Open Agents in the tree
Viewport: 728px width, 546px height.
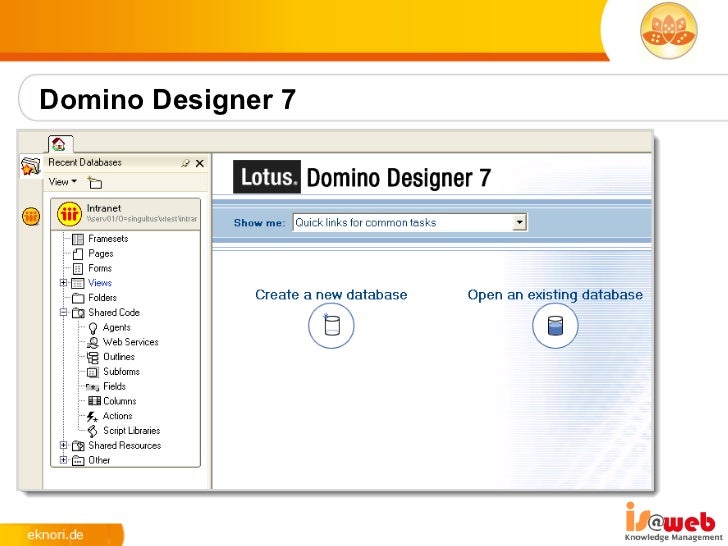[x=117, y=327]
